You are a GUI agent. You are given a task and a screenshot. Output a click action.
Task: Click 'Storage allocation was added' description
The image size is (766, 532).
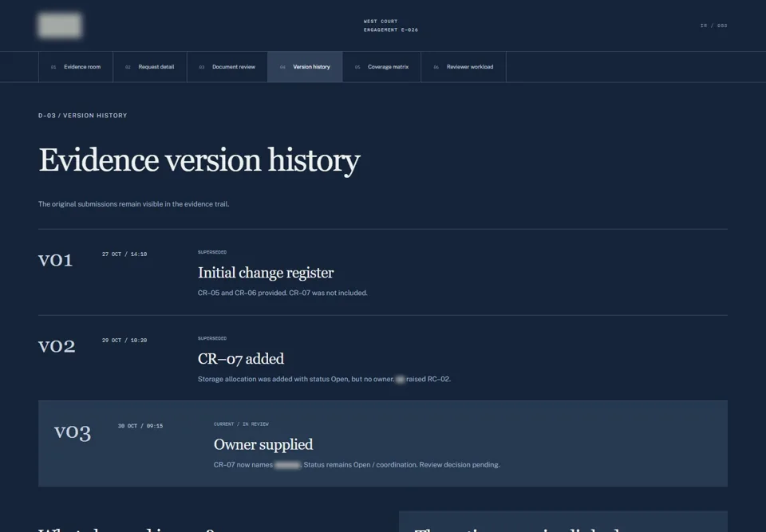[325, 379]
